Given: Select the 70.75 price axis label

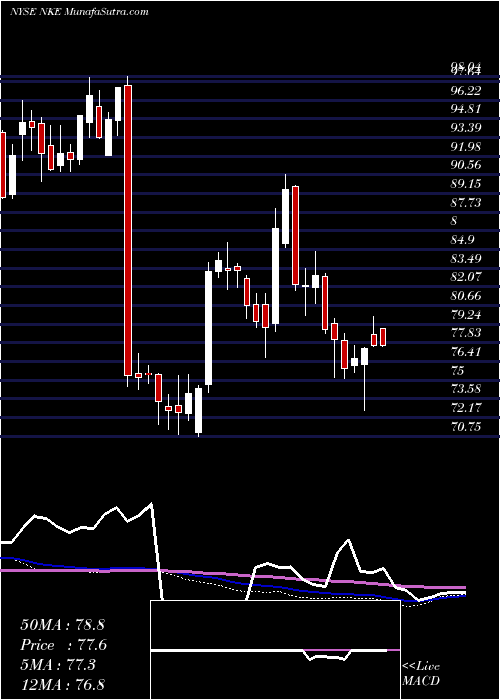Looking at the screenshot, I should click(x=467, y=426).
